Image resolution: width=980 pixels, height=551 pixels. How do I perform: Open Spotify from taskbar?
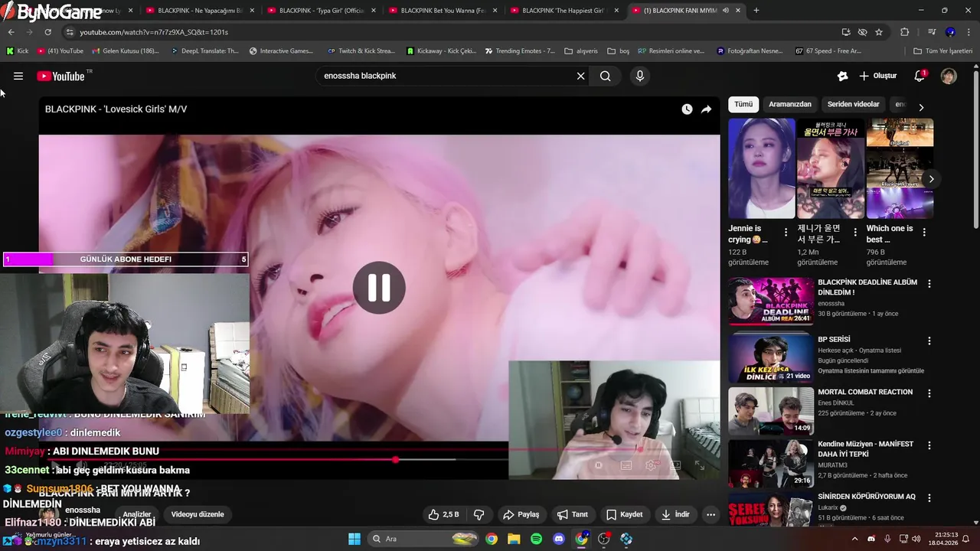tap(537, 539)
